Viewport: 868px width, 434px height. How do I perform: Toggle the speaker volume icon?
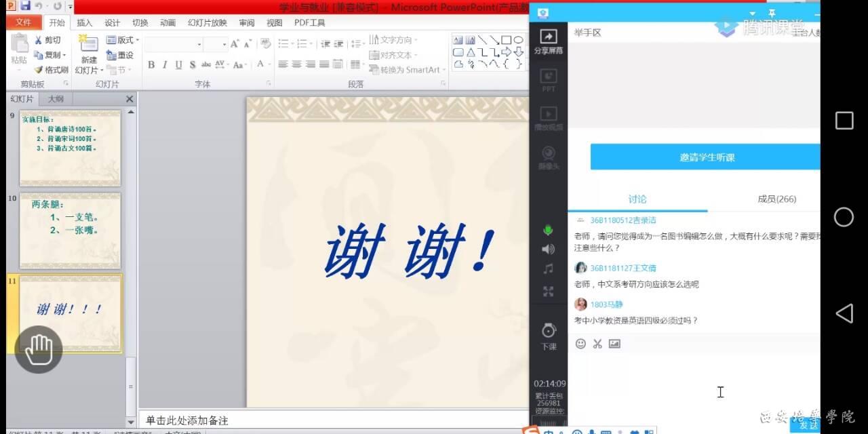pyautogui.click(x=548, y=250)
